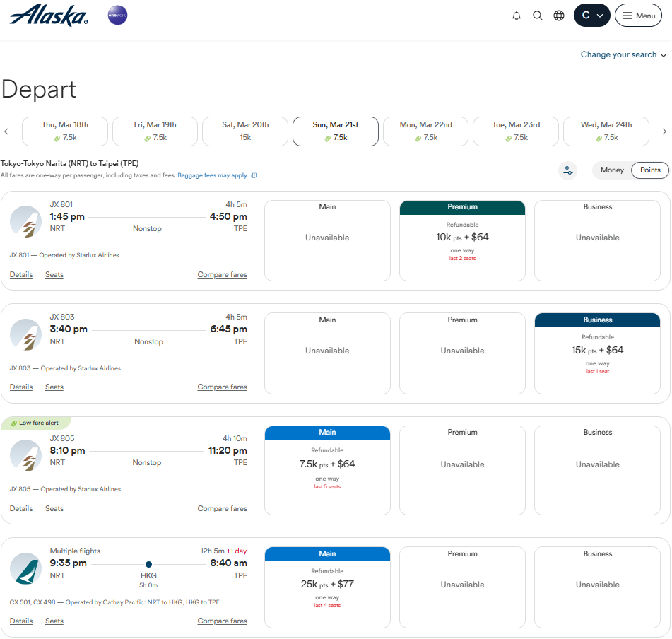
Task: Open the fare filter sliders icon
Action: pyautogui.click(x=568, y=170)
